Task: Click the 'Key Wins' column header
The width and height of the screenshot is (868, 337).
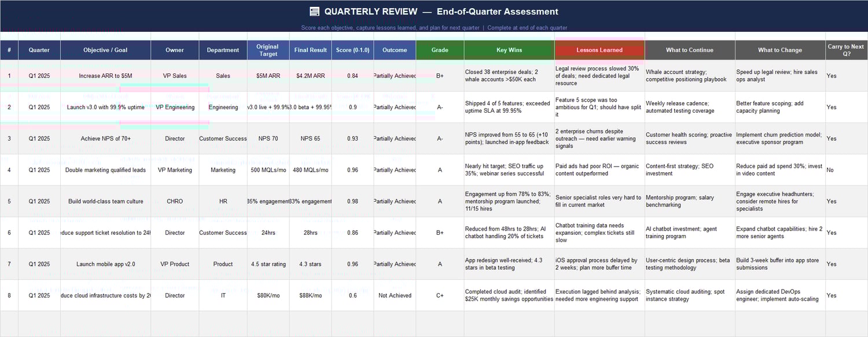Action: tap(508, 50)
